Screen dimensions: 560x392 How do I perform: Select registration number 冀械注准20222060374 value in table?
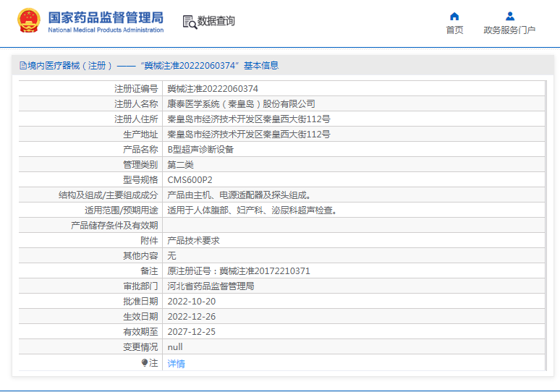click(x=213, y=88)
